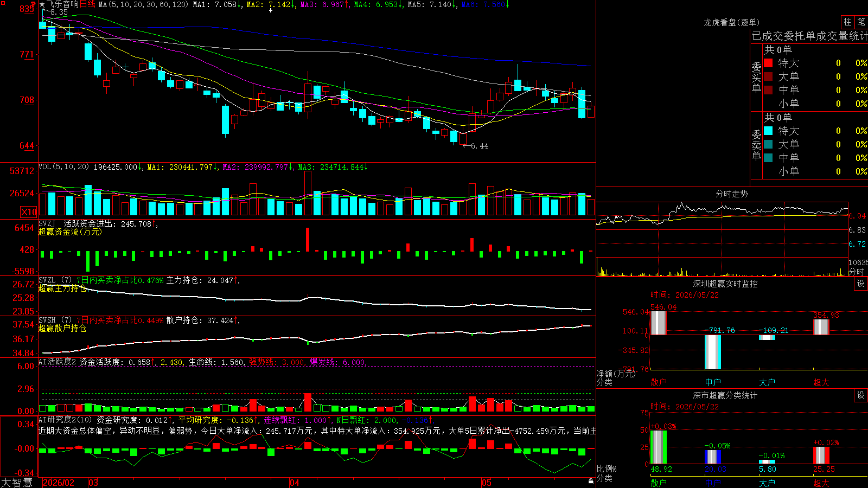Click the SVSH 散户持仓 indicator header
The height and width of the screenshot is (488, 868).
point(139,320)
